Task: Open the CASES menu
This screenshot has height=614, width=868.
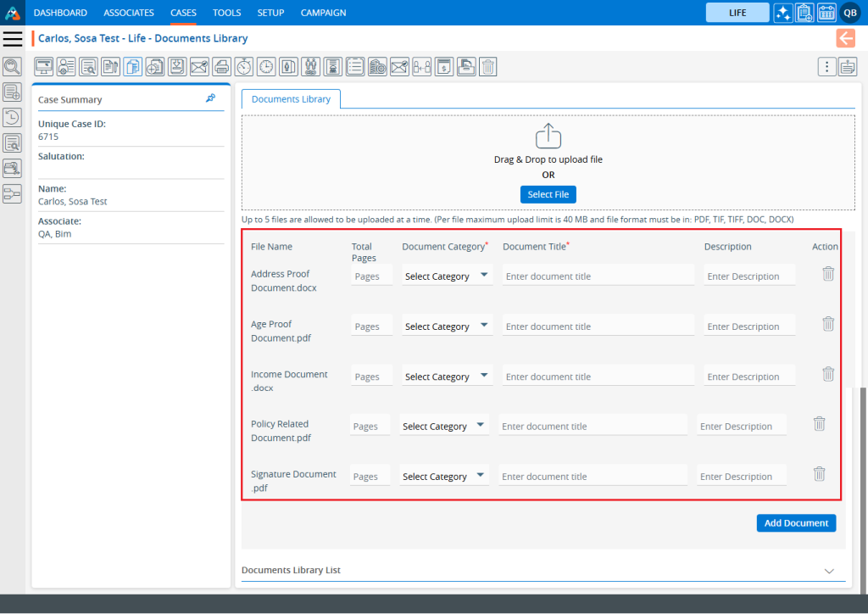Action: click(183, 13)
